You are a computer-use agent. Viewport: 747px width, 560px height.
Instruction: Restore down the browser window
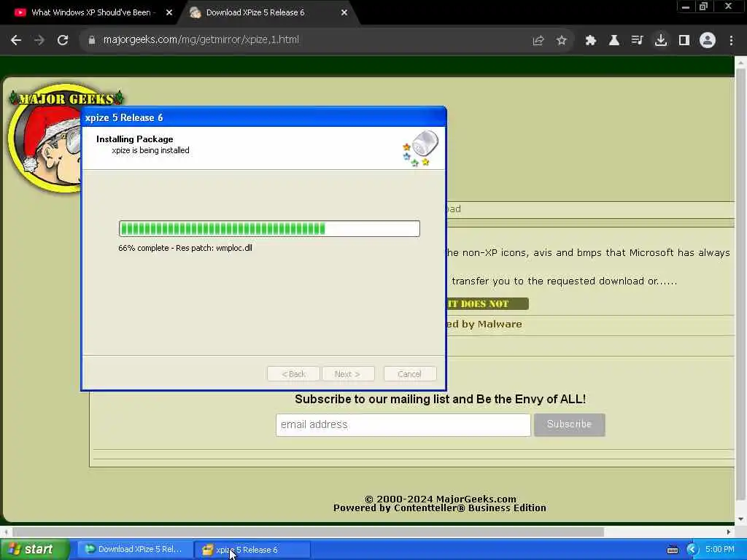(704, 7)
